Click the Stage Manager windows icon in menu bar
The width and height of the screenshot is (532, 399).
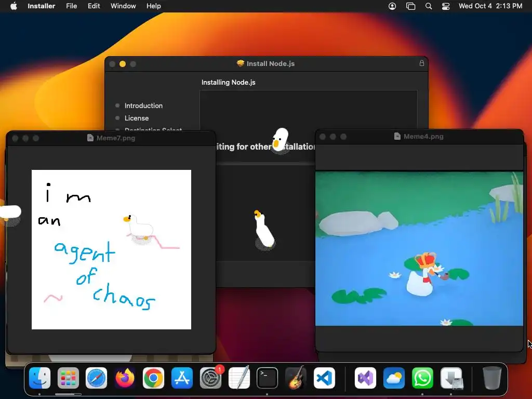coord(410,6)
